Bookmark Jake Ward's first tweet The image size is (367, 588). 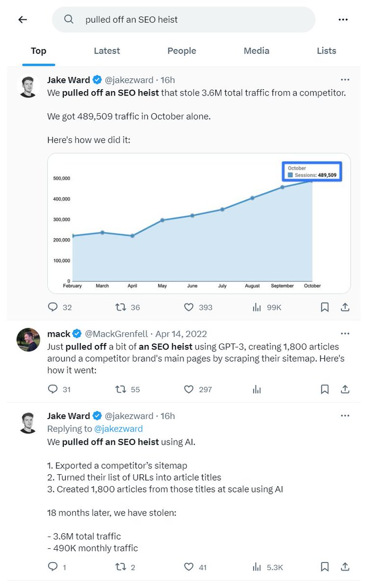[x=325, y=307]
